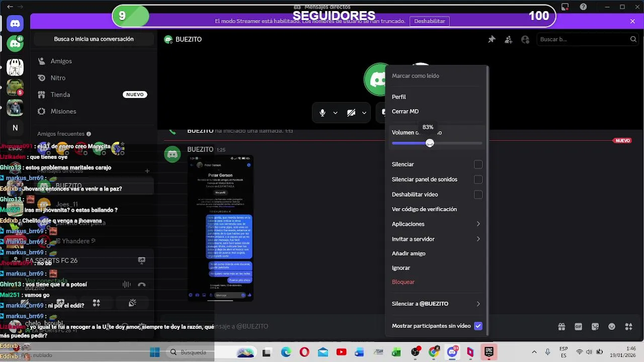The image size is (644, 362).
Task: Uncheck 'Mostrar participantes sin vídeo'
Action: [478, 326]
